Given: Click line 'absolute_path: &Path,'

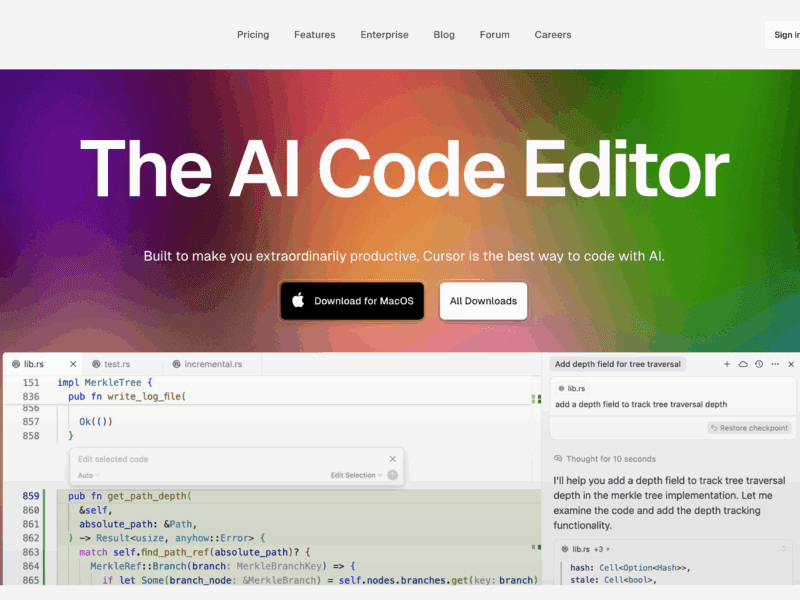Looking at the screenshot, I should [138, 524].
